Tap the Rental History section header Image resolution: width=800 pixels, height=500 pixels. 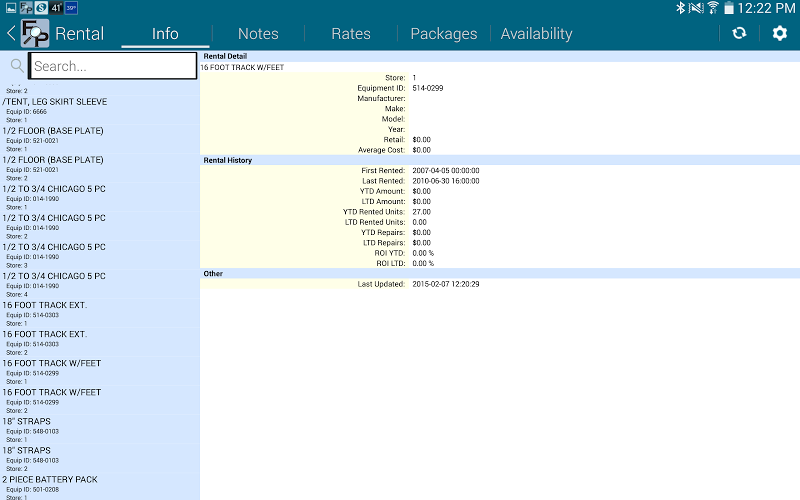click(500, 160)
